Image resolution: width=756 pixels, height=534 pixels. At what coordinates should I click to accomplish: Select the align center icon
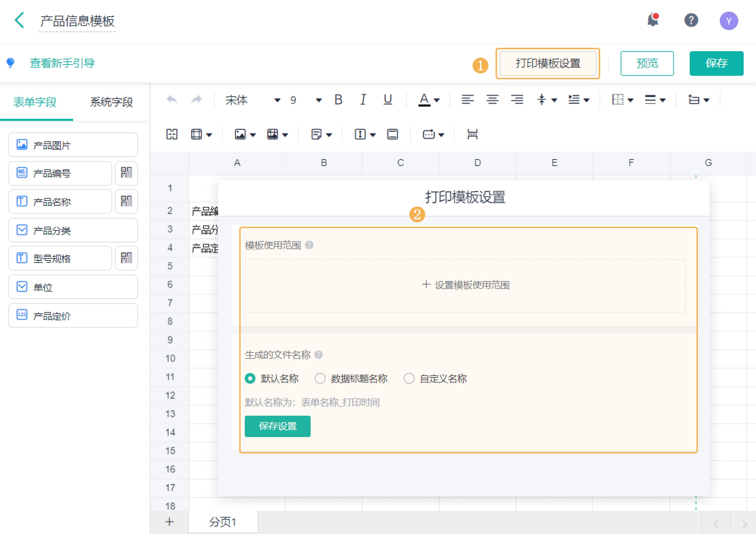click(492, 100)
